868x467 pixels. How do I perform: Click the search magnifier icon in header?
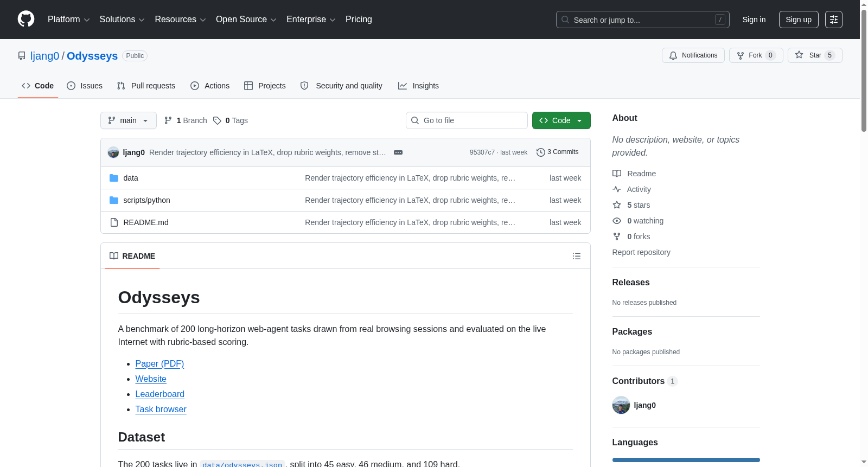[565, 20]
